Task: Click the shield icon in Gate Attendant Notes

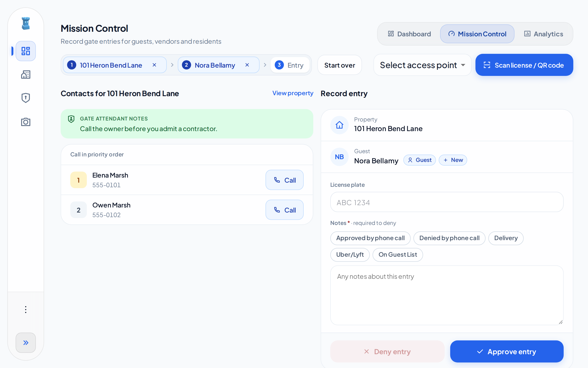Action: pyautogui.click(x=71, y=119)
